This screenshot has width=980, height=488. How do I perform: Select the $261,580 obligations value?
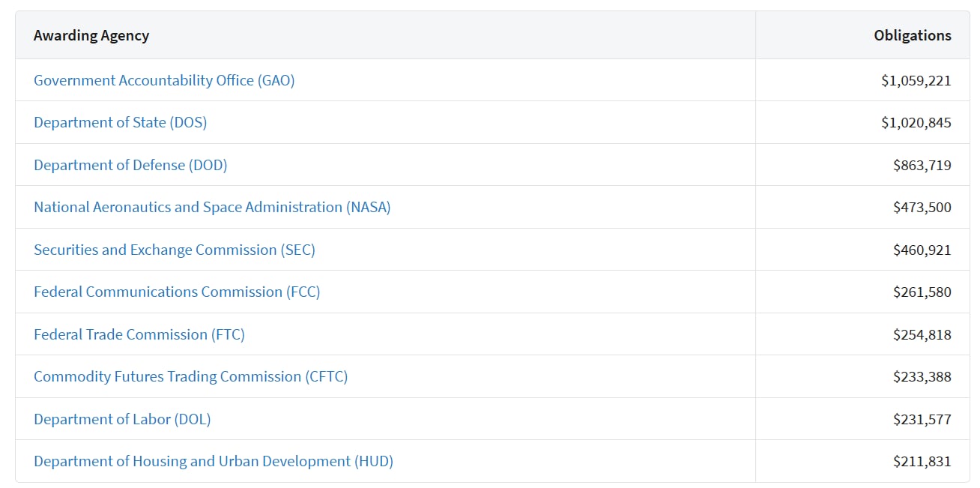point(922,292)
